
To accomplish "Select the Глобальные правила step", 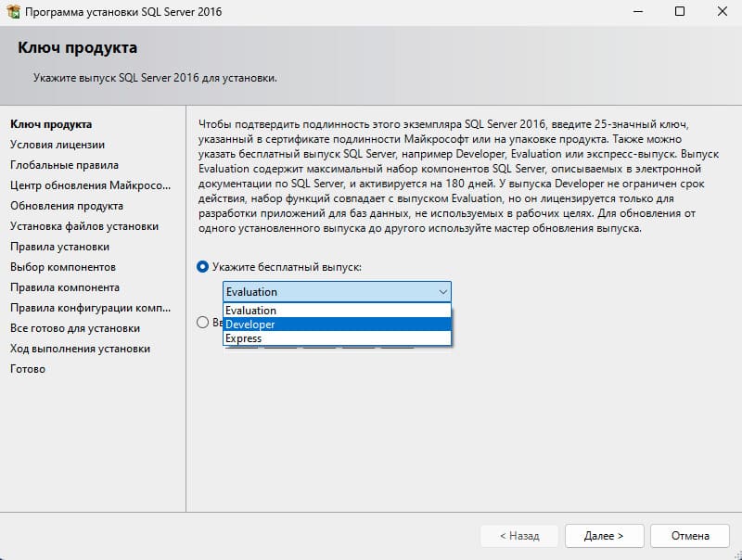I will [64, 165].
